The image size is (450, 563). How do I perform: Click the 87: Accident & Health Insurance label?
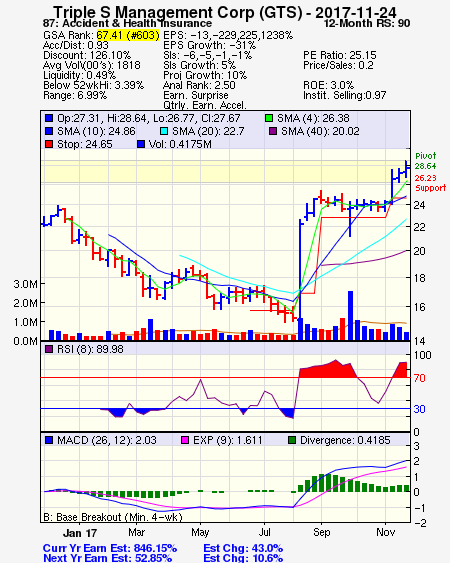coord(127,23)
